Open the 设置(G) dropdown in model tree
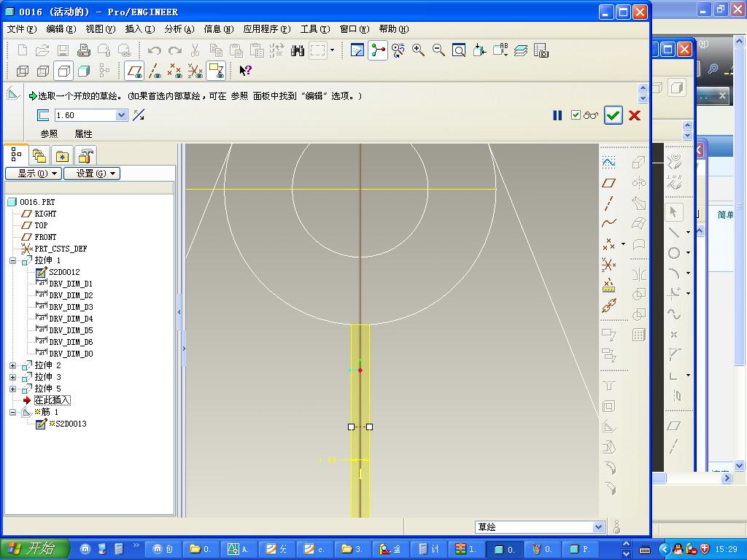The width and height of the screenshot is (747, 560). (92, 174)
